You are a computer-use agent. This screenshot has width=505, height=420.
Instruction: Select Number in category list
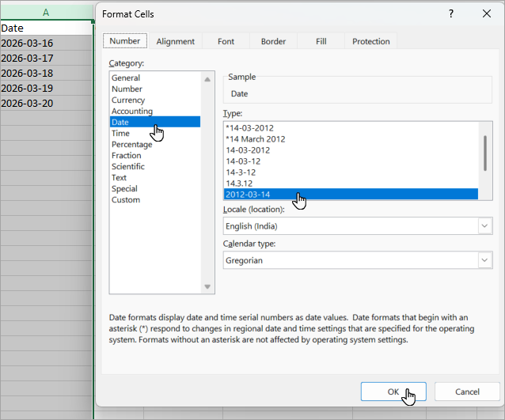tap(155, 89)
